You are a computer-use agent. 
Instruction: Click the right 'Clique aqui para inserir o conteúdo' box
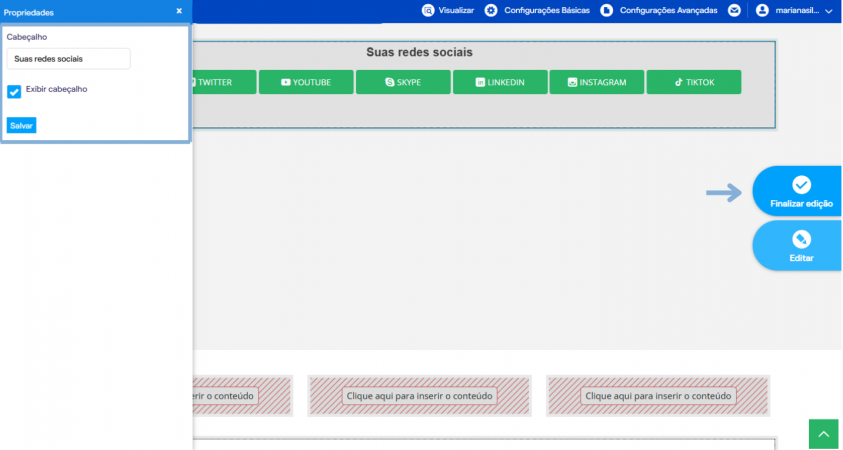coord(658,396)
